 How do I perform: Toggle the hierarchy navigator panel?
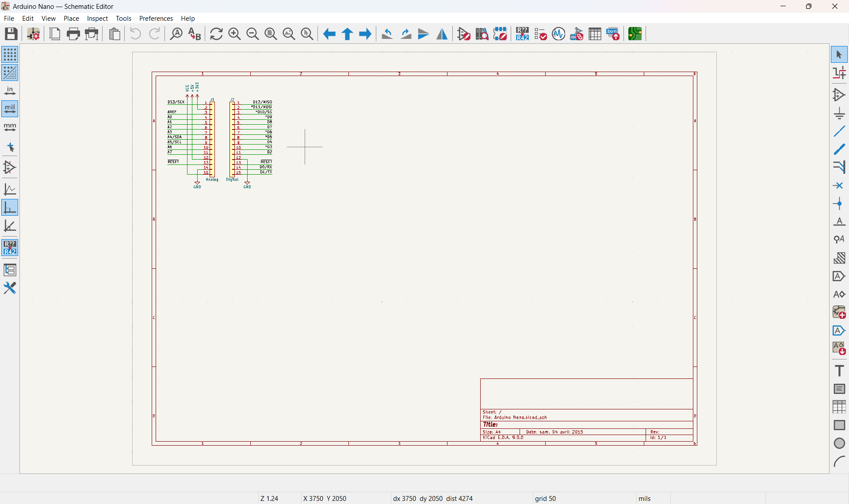coord(10,270)
